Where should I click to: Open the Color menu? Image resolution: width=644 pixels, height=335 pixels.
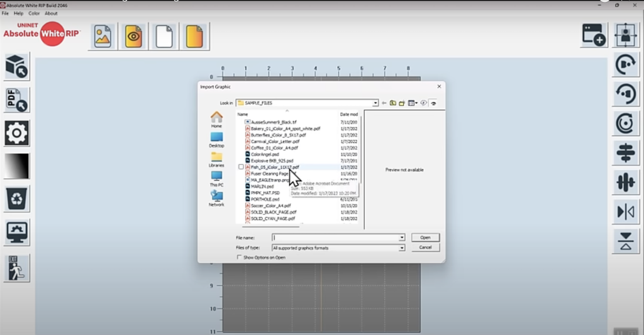(x=34, y=13)
